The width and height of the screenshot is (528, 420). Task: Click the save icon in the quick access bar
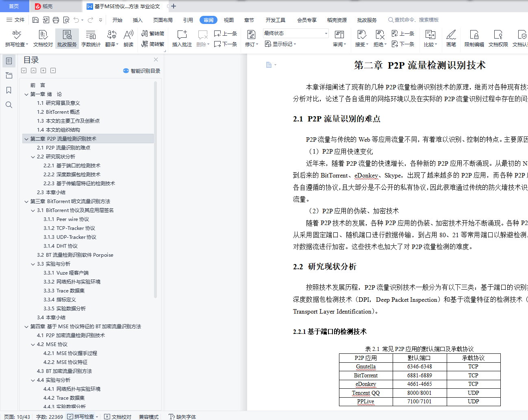[x=36, y=20]
